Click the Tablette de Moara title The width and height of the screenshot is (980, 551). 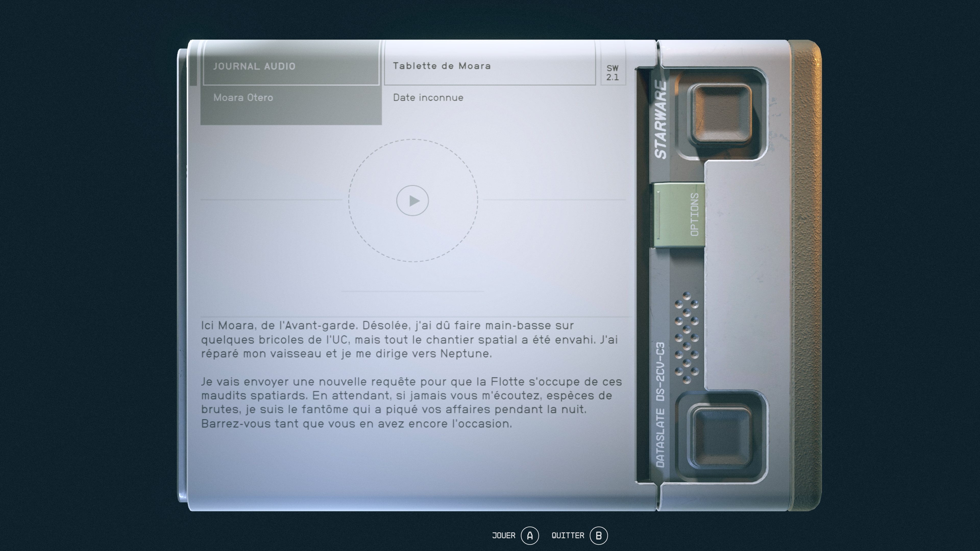pos(442,66)
